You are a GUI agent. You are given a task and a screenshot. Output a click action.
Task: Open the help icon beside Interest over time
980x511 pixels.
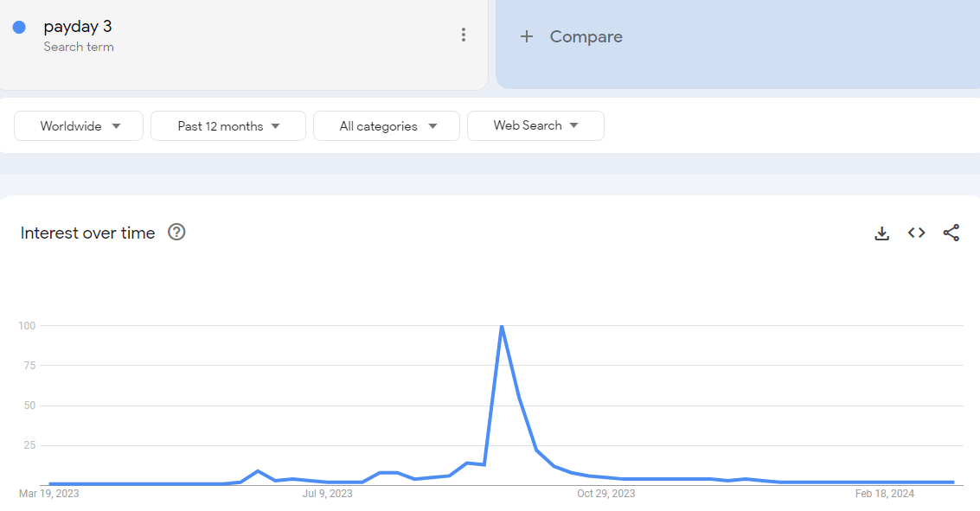(x=176, y=233)
